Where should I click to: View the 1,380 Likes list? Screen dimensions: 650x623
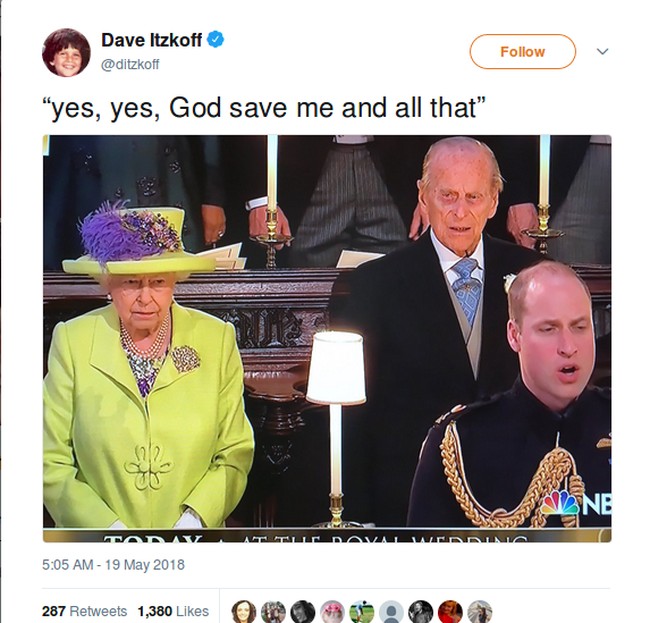pos(173,611)
